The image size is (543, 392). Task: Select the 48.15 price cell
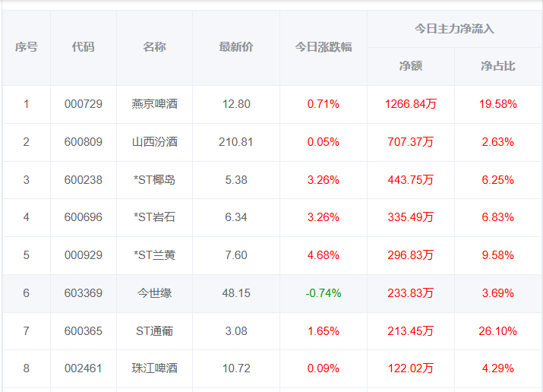[x=236, y=293]
